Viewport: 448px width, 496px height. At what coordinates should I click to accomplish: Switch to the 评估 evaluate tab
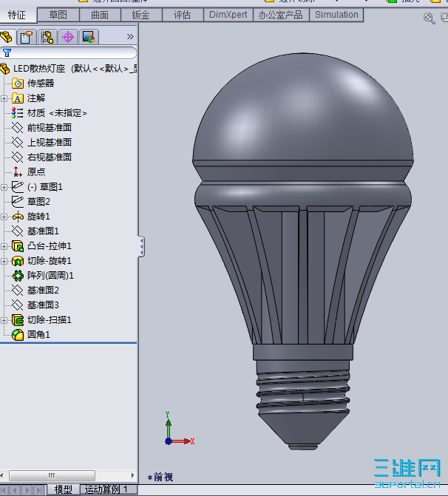(x=183, y=15)
